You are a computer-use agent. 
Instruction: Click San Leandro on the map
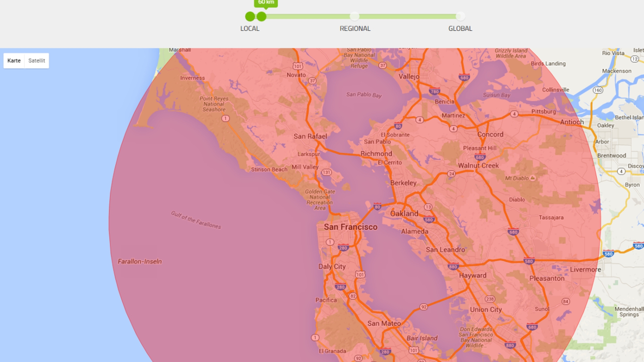(x=445, y=250)
